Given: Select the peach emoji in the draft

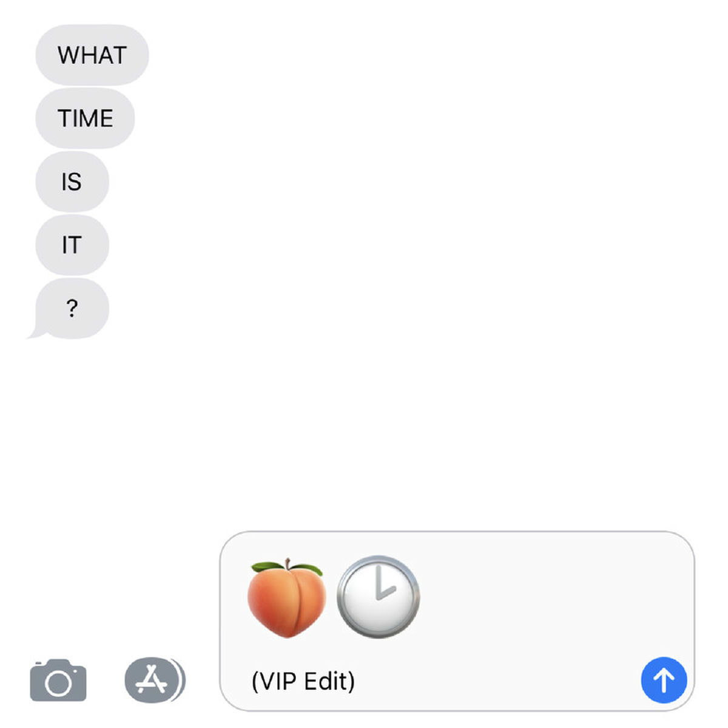Looking at the screenshot, I should (x=286, y=598).
